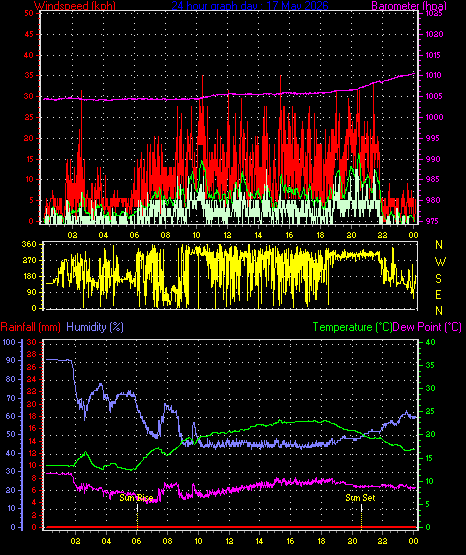Click the "Temperature (°C)" legend label
The image size is (466, 555).
(352, 327)
